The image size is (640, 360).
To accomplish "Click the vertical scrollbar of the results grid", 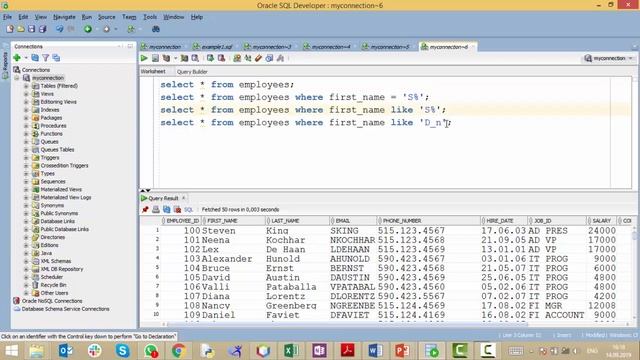I will tap(634, 273).
